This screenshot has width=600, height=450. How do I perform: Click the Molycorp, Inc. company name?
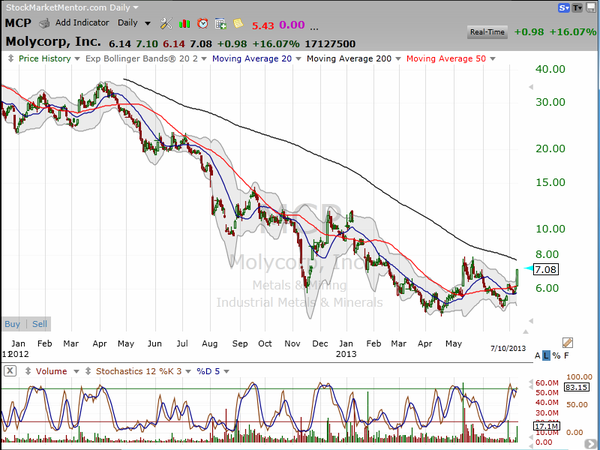tap(53, 41)
